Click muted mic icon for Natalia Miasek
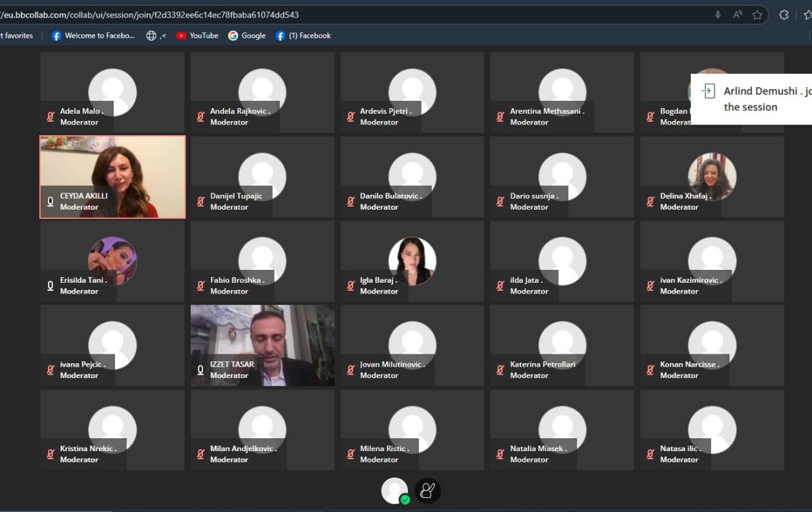Screen dimensions: 812x512 (500, 455)
